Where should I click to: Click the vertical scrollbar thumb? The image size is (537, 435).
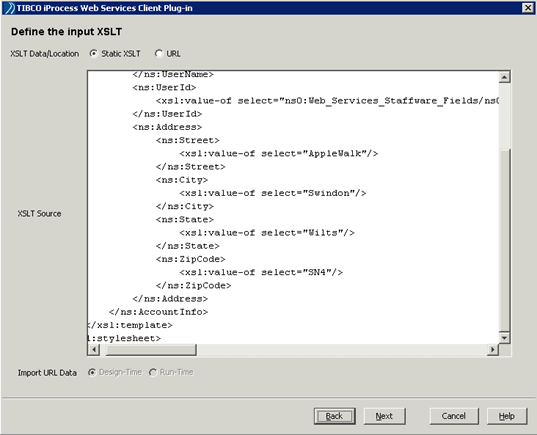click(x=504, y=240)
